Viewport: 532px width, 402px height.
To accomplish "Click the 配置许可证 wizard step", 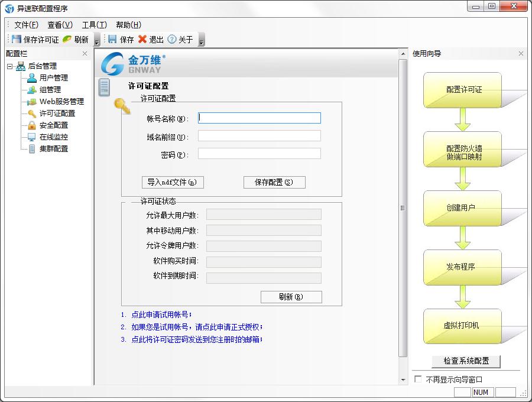I will tap(462, 90).
